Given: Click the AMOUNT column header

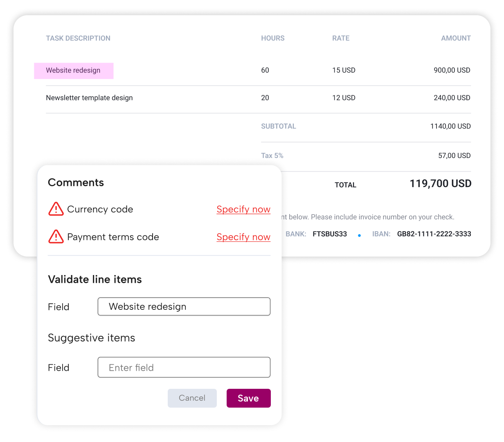Looking at the screenshot, I should (x=456, y=38).
